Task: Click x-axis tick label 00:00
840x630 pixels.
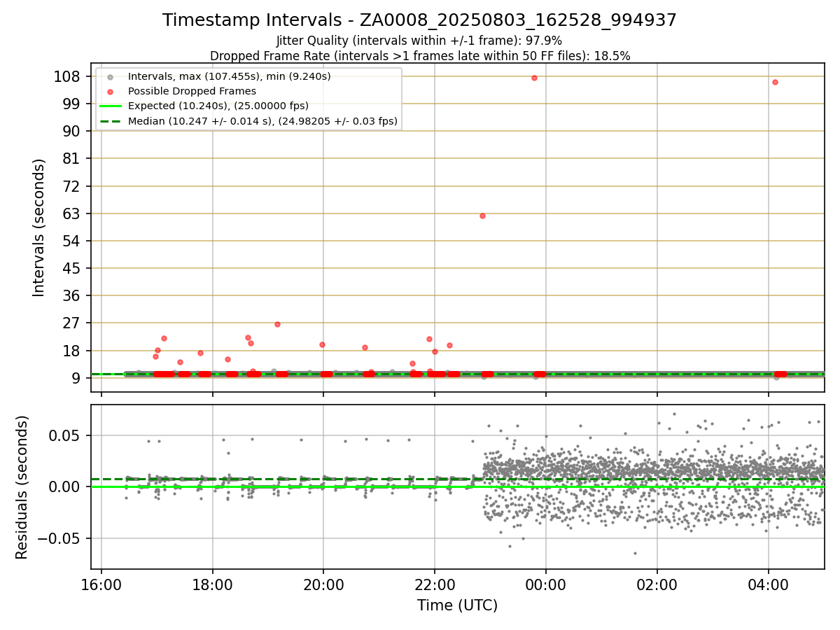Action: [x=546, y=584]
